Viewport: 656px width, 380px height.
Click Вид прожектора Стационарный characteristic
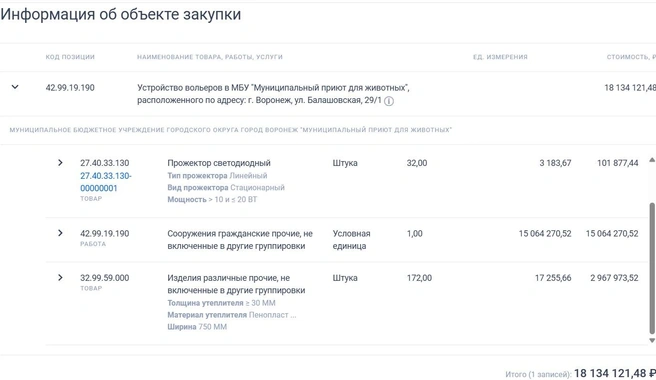(226, 187)
